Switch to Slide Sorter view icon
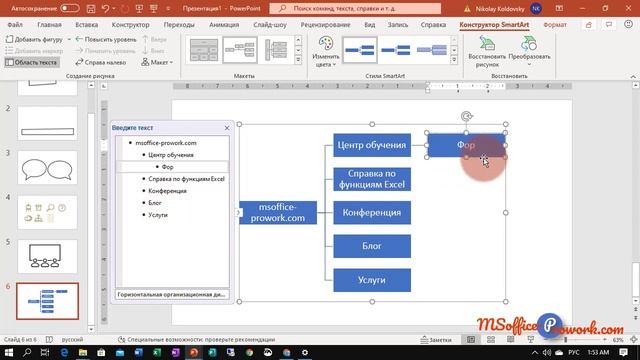The height and width of the screenshot is (360, 640). point(491,340)
